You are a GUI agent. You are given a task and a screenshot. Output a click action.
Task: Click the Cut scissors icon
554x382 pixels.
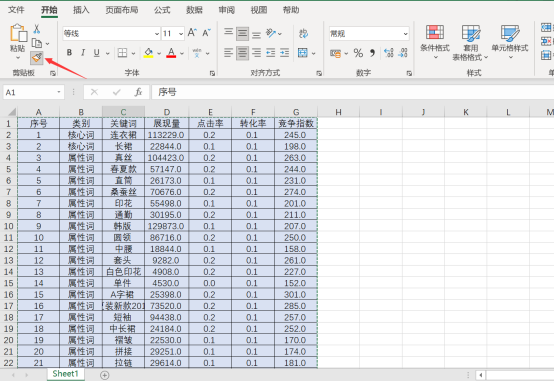coord(36,29)
